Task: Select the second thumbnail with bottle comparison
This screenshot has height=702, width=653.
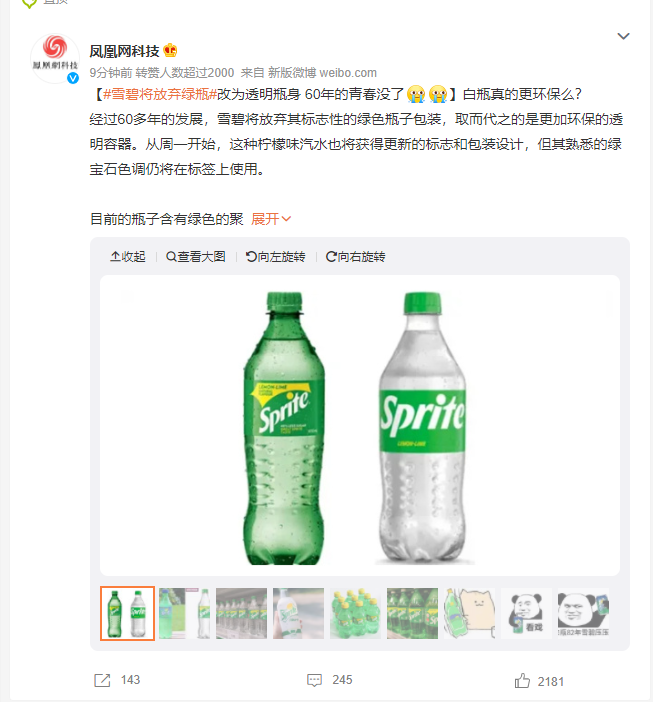Action: (184, 613)
